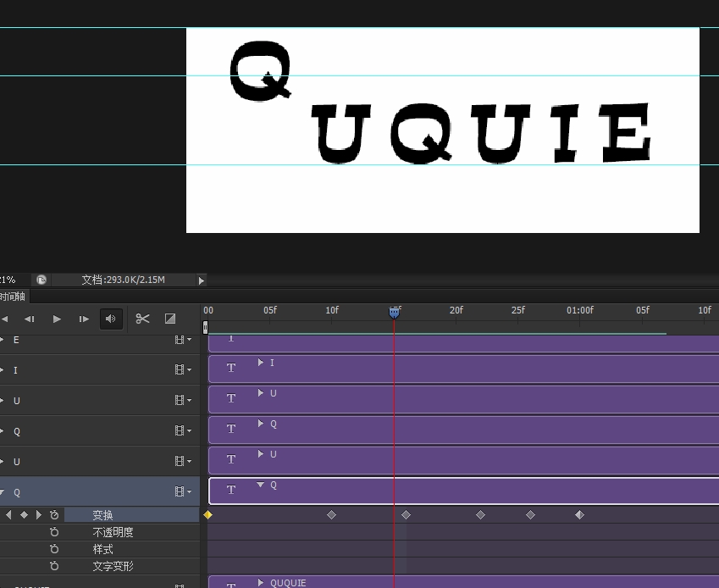
Task: Go to next keyframe on 变换 row
Action: 39,515
